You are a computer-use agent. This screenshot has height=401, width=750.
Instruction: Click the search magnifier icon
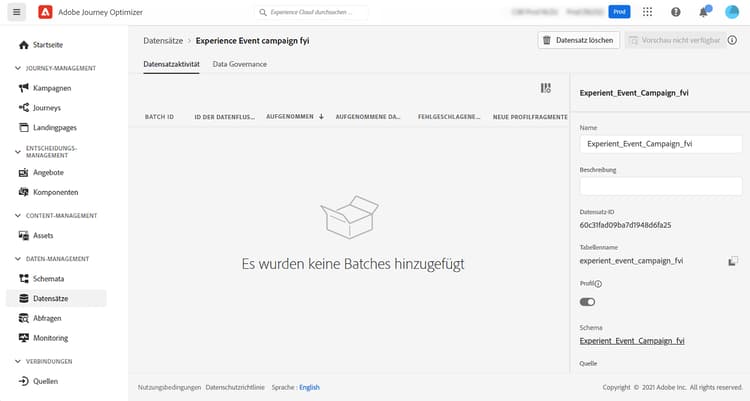pos(263,12)
